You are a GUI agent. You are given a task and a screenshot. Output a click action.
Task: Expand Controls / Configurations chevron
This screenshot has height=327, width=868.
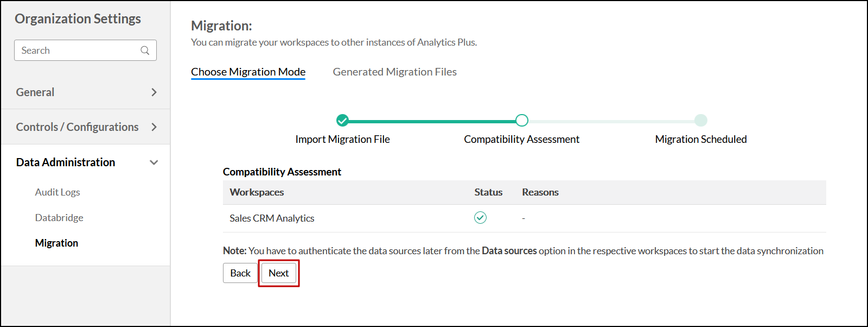pyautogui.click(x=154, y=127)
